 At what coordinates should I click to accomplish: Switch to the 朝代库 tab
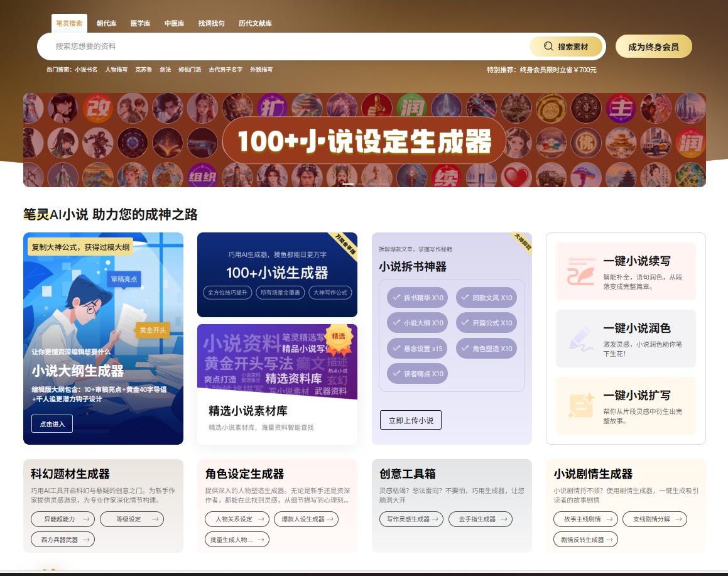click(106, 23)
